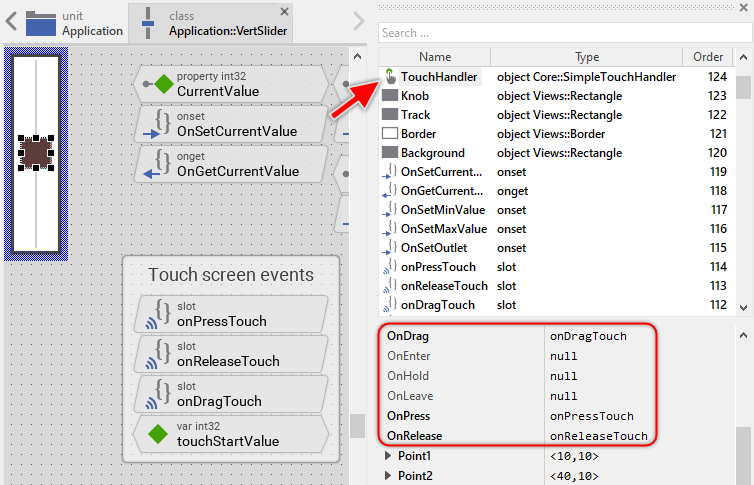Sort members by Order column
Image resolution: width=754 pixels, height=485 pixels.
(x=708, y=57)
